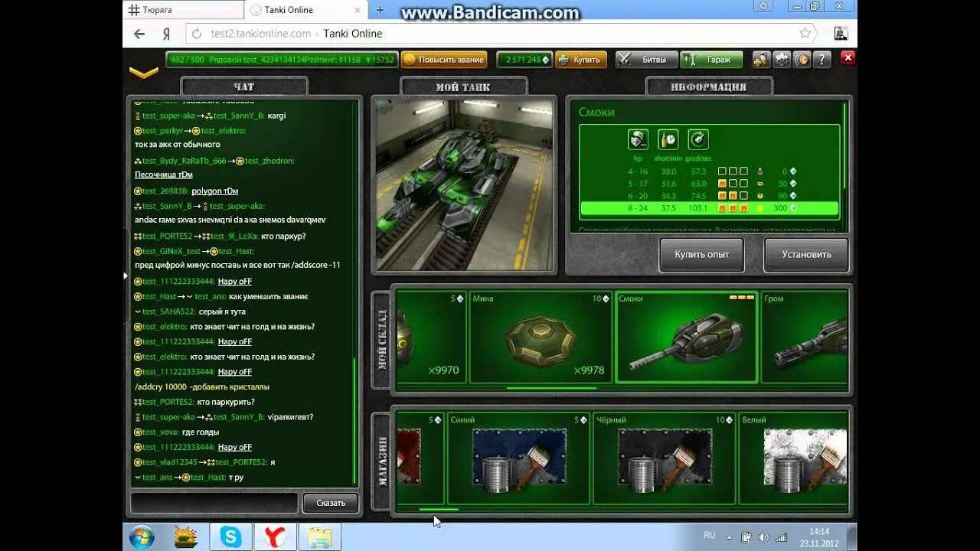The width and height of the screenshot is (980, 551).
Task: Select the Чёрный paint in shop
Action: pos(663,459)
